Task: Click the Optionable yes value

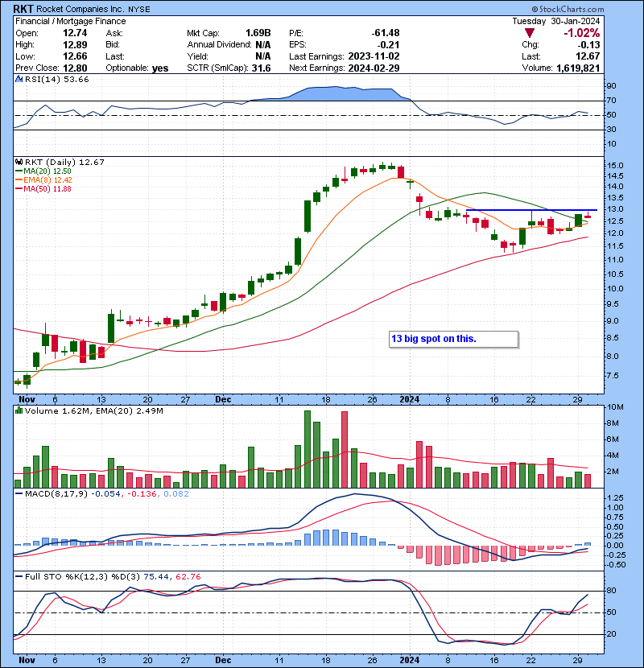Action: coord(160,68)
